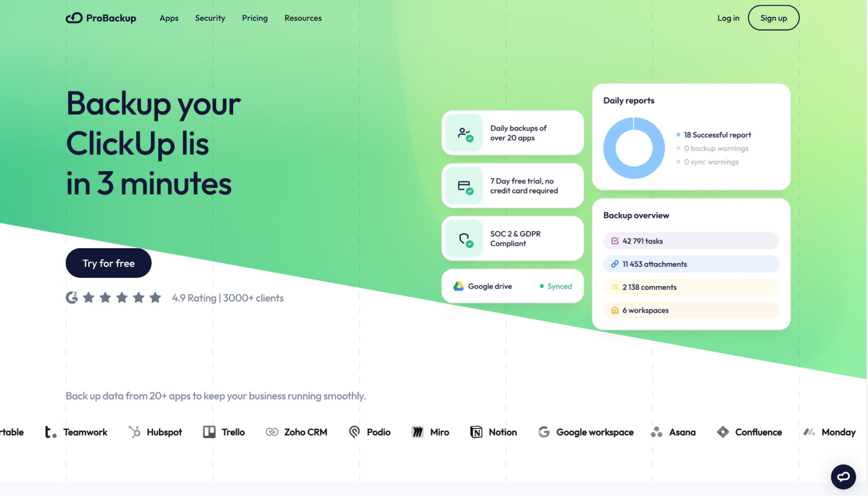Go to the Pricing page
Viewport: 868px width, 496px height.
255,18
